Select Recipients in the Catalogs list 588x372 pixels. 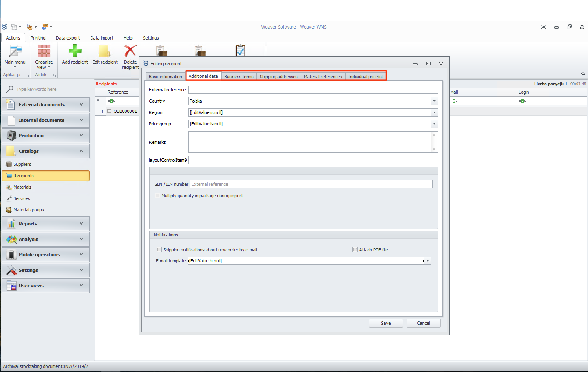tap(46, 176)
